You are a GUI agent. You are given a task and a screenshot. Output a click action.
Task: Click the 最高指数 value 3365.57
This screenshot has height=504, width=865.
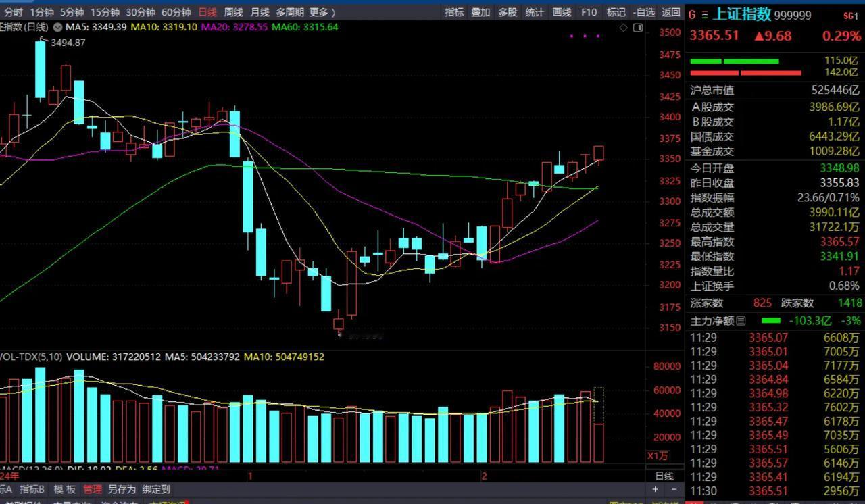pos(838,242)
